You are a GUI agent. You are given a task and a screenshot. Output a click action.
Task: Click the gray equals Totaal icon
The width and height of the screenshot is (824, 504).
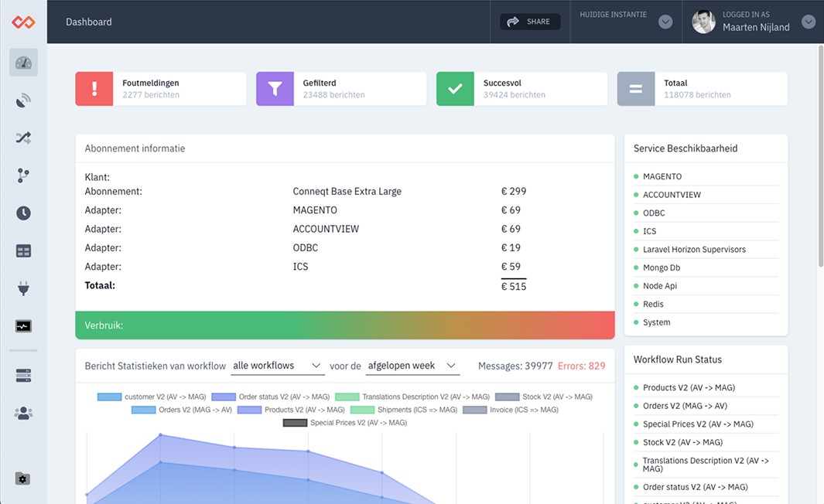tap(636, 89)
